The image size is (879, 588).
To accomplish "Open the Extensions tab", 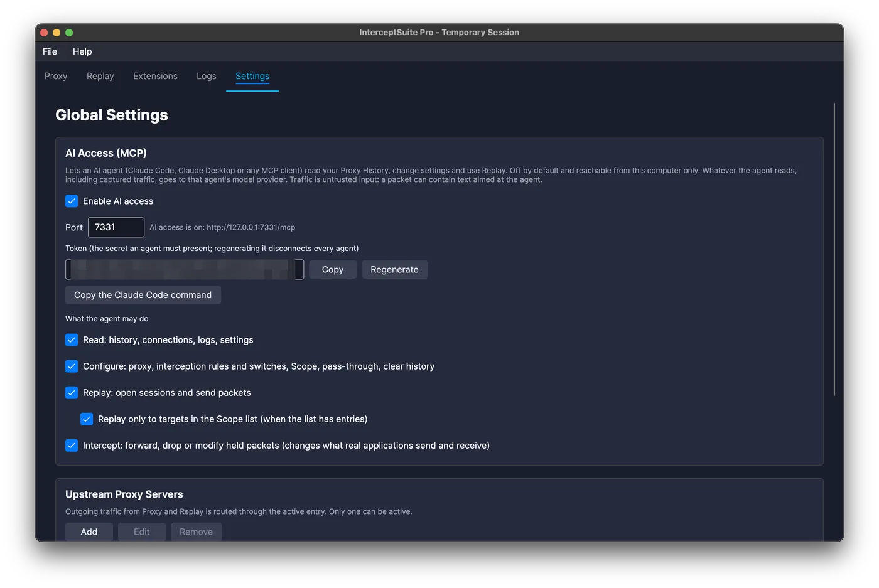I will [x=155, y=76].
